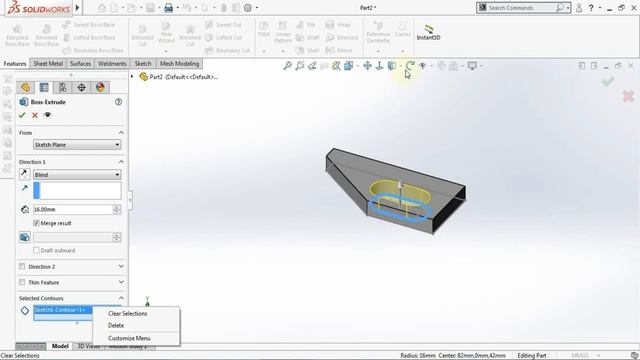This screenshot has width=640, height=360.
Task: Click the Print icon in top toolbar
Action: [169, 8]
